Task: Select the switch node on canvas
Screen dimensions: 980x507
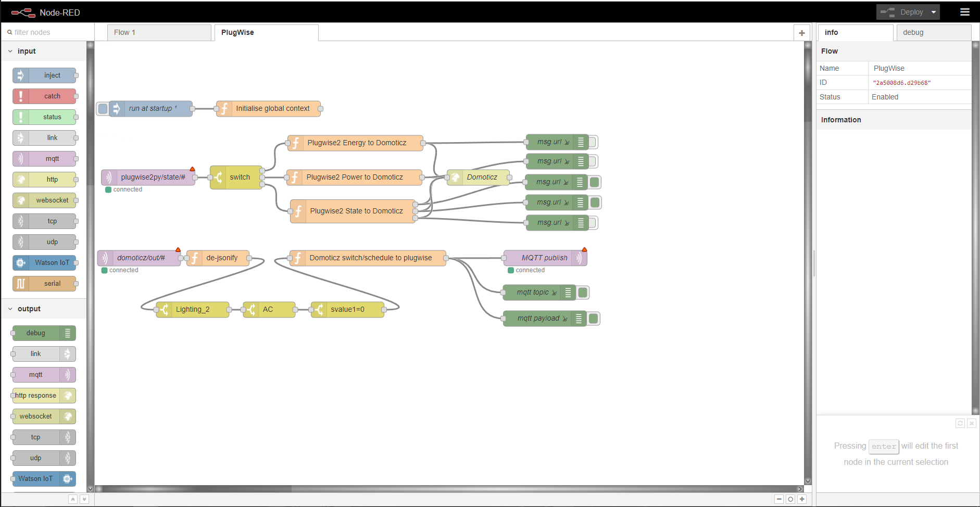Action: tap(236, 178)
